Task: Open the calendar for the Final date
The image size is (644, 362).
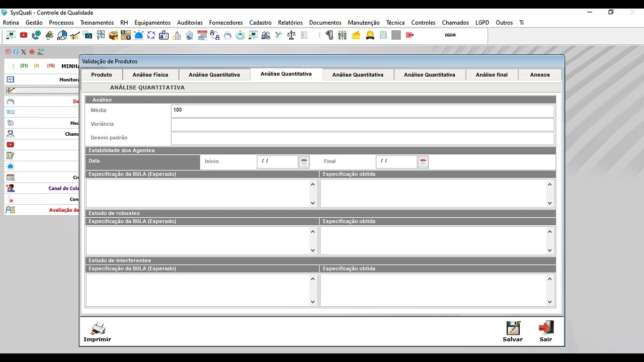Action: pos(423,162)
